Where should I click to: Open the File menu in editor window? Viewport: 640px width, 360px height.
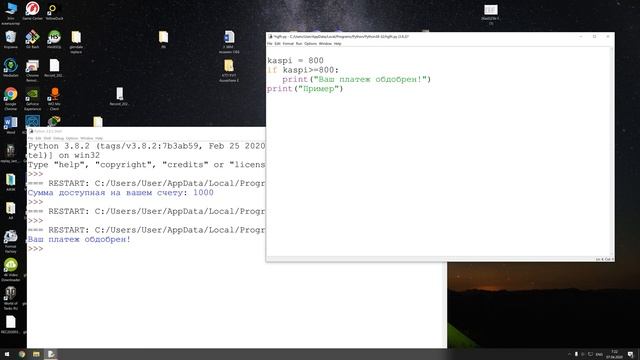(270, 44)
